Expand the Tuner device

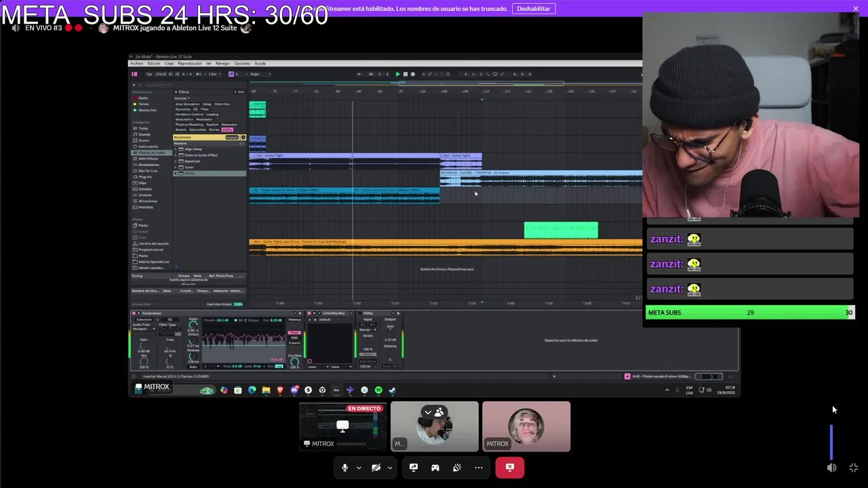click(x=176, y=167)
